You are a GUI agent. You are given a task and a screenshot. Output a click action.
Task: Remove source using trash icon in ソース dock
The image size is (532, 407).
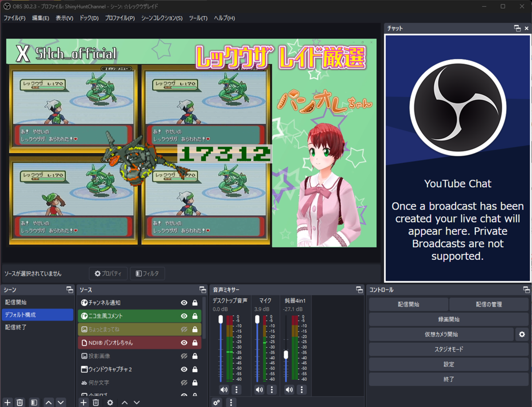point(96,402)
